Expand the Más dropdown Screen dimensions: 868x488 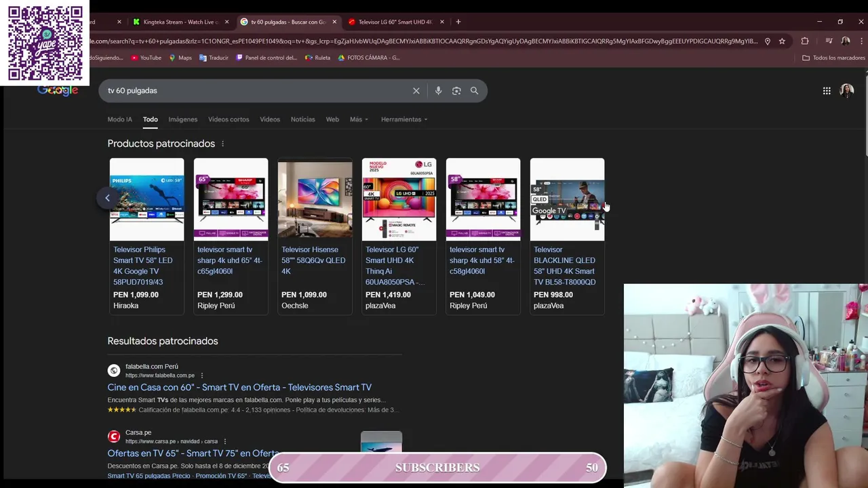pos(359,119)
